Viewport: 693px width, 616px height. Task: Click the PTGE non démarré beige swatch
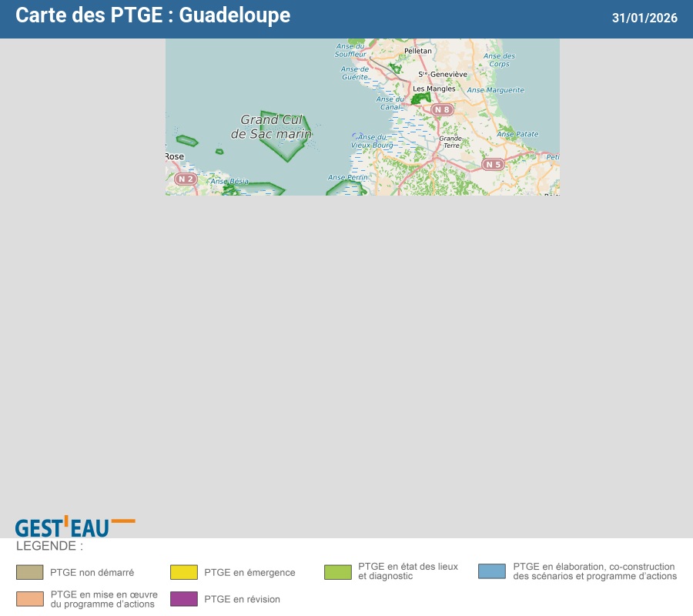click(30, 572)
